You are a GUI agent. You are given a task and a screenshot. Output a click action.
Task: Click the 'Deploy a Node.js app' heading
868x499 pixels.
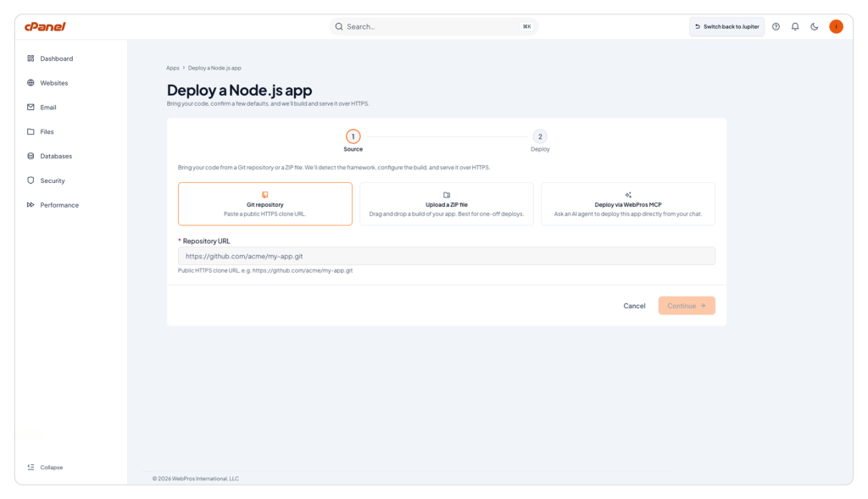[x=239, y=90]
